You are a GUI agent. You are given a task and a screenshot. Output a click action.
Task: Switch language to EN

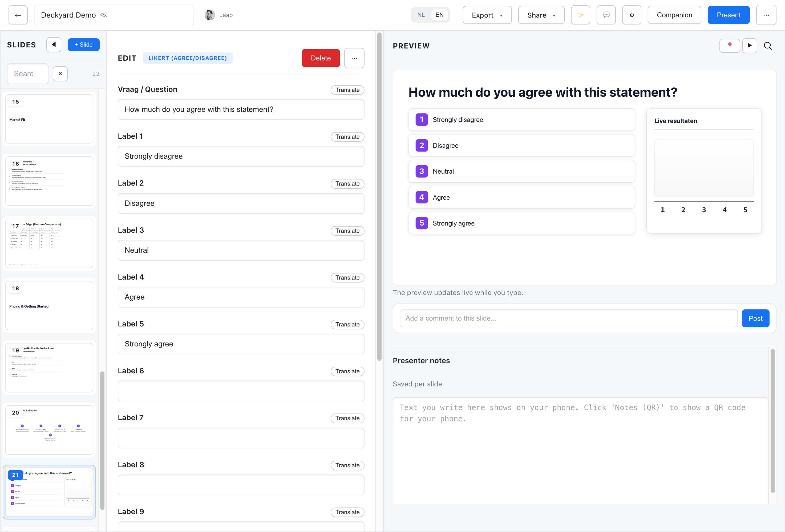439,15
